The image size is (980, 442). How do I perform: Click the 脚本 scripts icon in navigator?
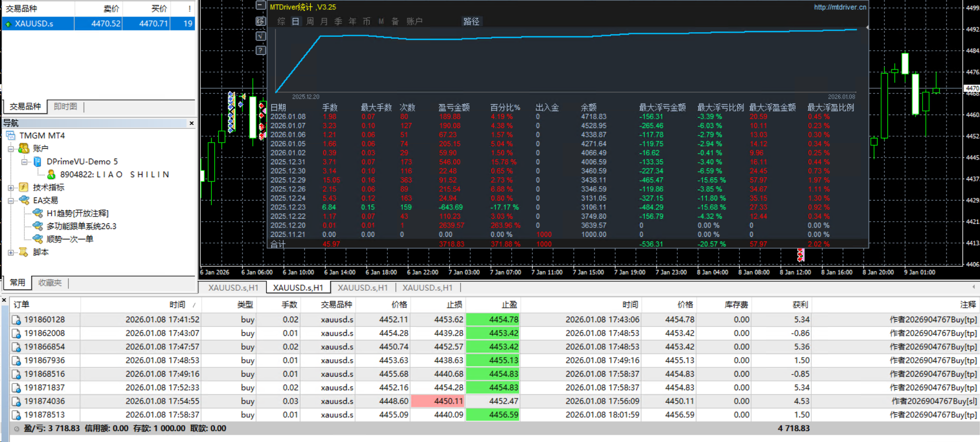[x=24, y=252]
